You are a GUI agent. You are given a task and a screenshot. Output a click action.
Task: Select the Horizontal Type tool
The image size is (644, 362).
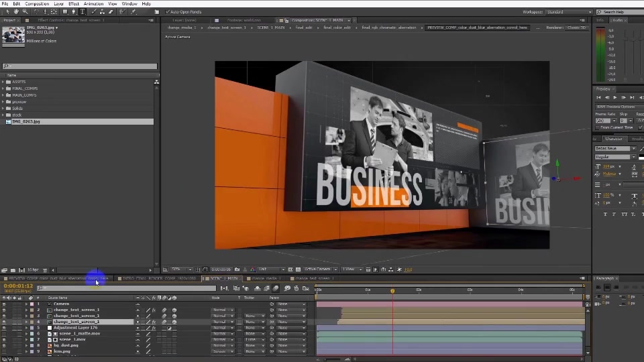tap(83, 12)
